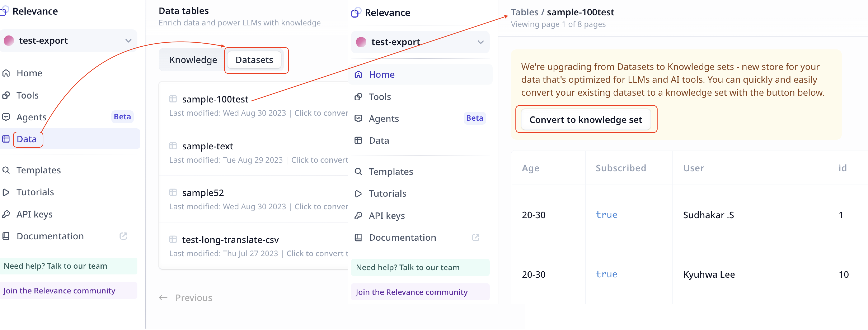
Task: Click the Age column header
Action: click(x=530, y=168)
